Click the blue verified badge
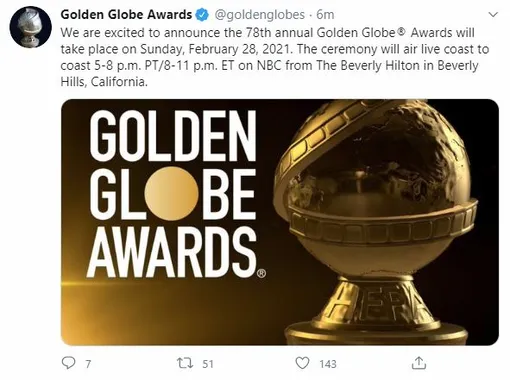 (202, 15)
